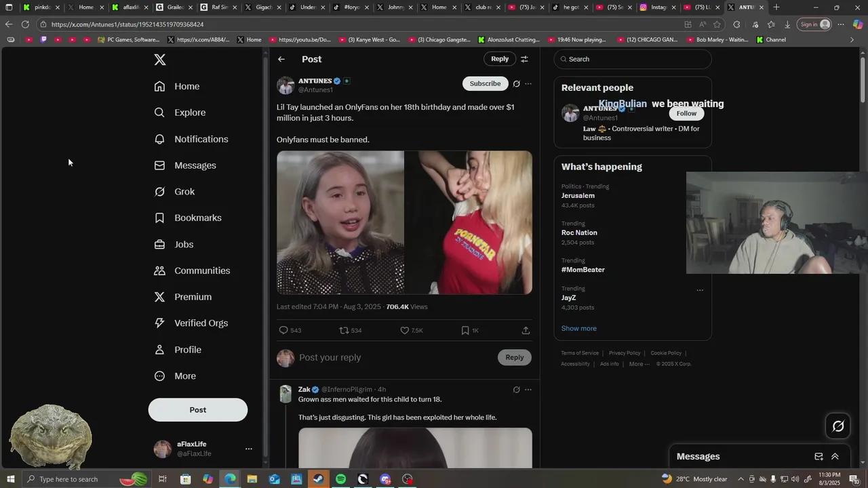Follow ANTUNES in Relevant people
The image size is (868, 488).
[x=686, y=113]
